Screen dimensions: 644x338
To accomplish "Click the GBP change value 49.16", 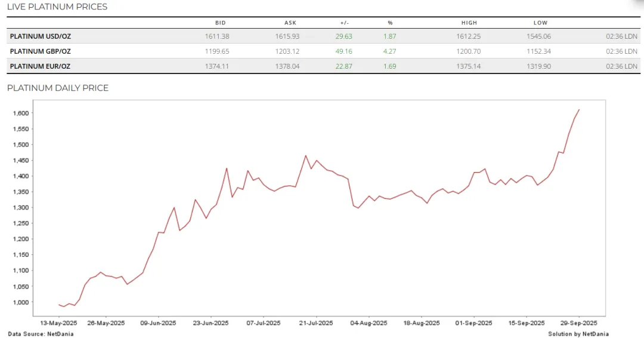I will click(344, 51).
